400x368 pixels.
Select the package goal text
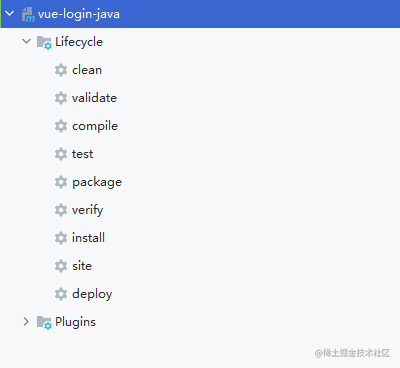(97, 182)
